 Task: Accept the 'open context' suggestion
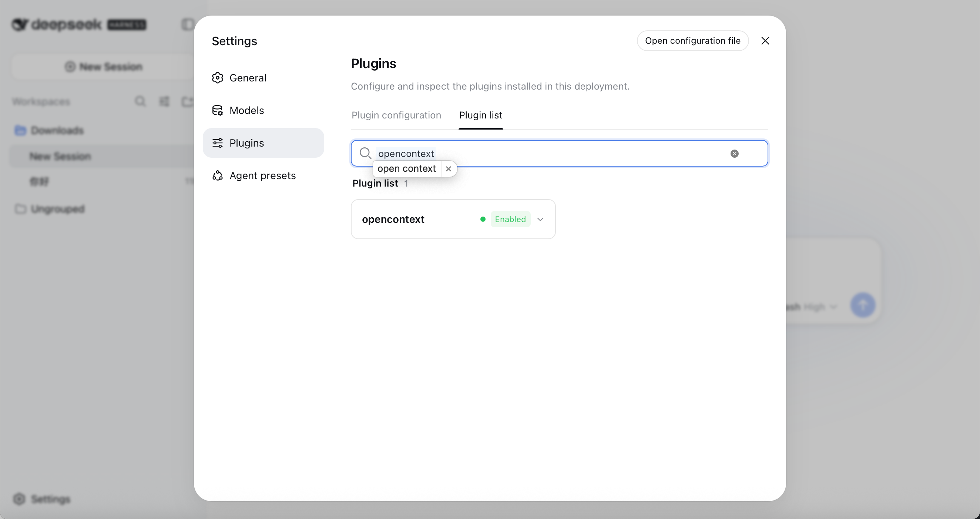[406, 168]
